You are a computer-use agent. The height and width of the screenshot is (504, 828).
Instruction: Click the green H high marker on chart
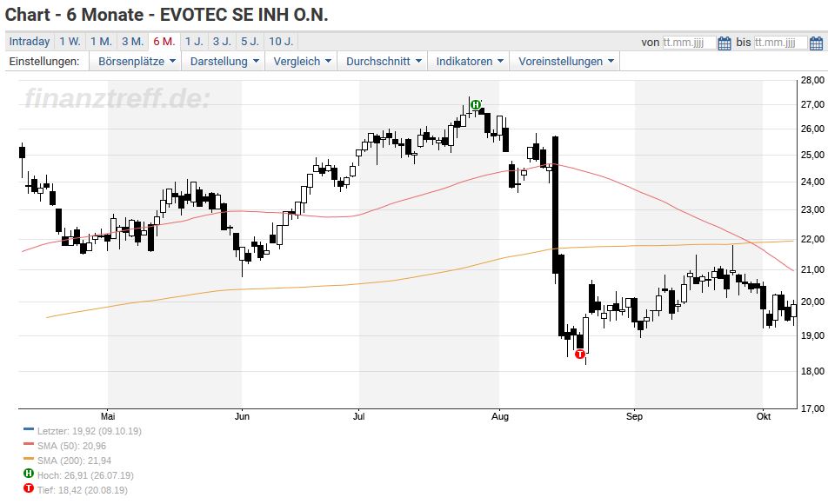point(476,104)
